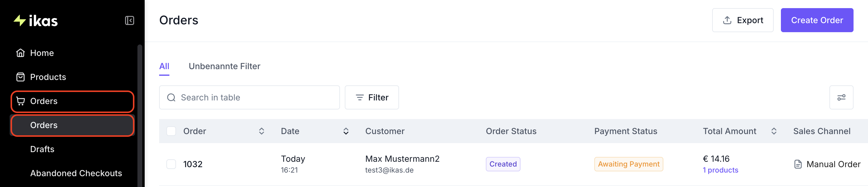Click the Export button
This screenshot has height=187, width=868.
coord(742,20)
